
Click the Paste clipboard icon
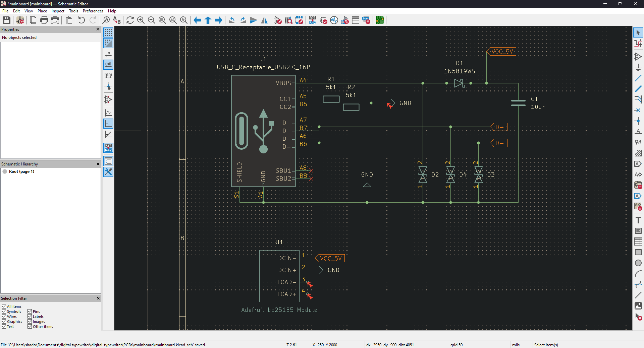(69, 20)
